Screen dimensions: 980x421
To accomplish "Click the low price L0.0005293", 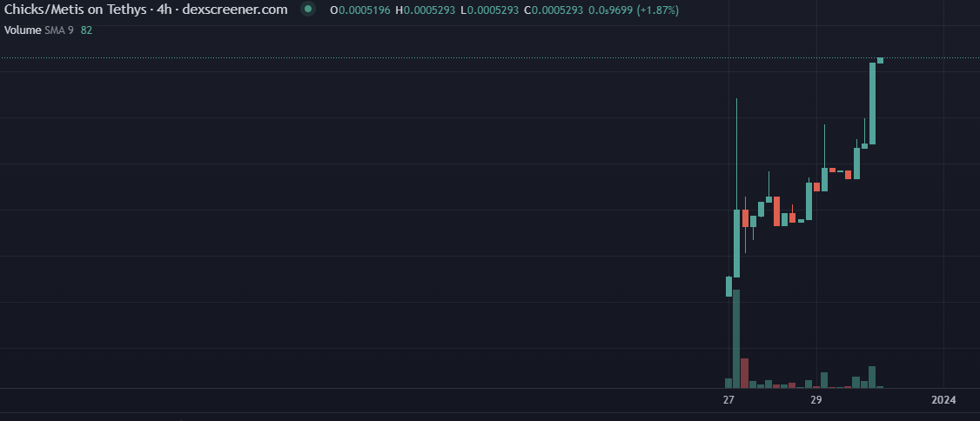I will pyautogui.click(x=490, y=10).
